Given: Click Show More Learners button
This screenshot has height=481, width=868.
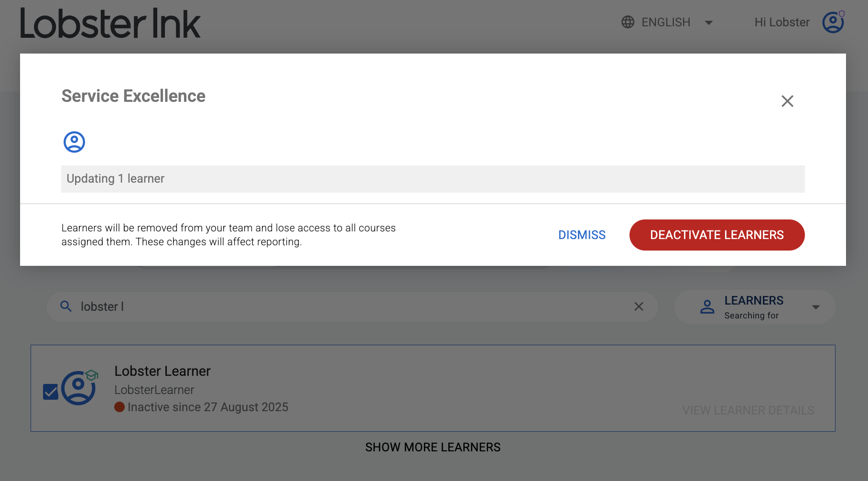Looking at the screenshot, I should click(433, 447).
